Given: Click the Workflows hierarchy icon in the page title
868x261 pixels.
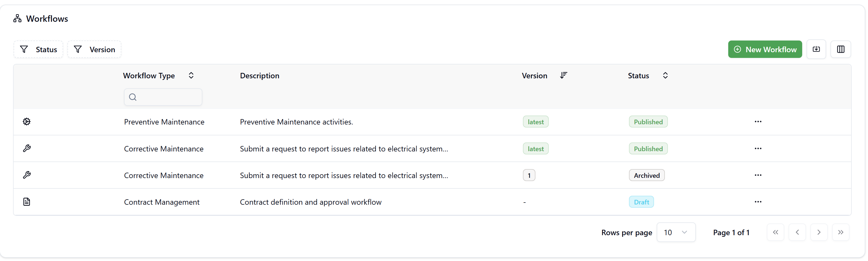Looking at the screenshot, I should [17, 18].
